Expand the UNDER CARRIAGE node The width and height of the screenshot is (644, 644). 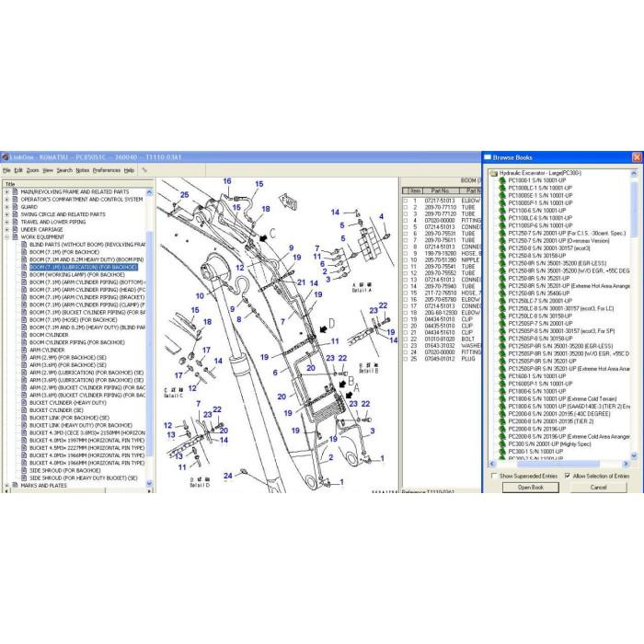[x=6, y=230]
